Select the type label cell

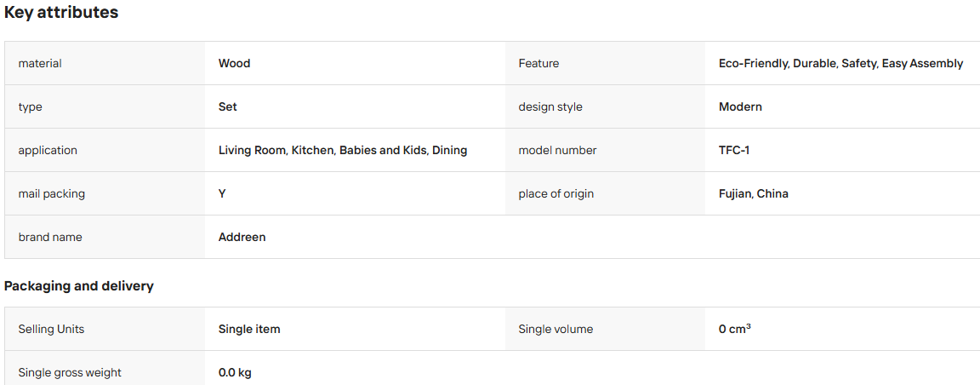pos(105,106)
